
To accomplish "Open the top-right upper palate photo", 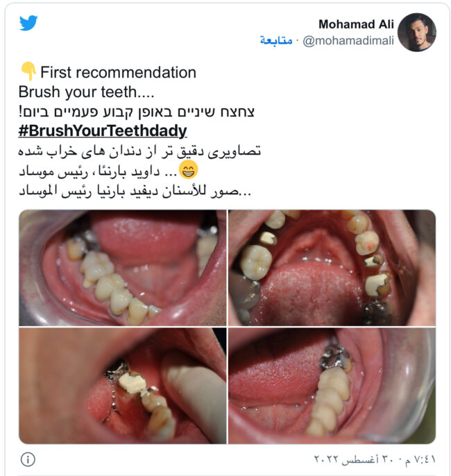I will pyautogui.click(x=332, y=268).
